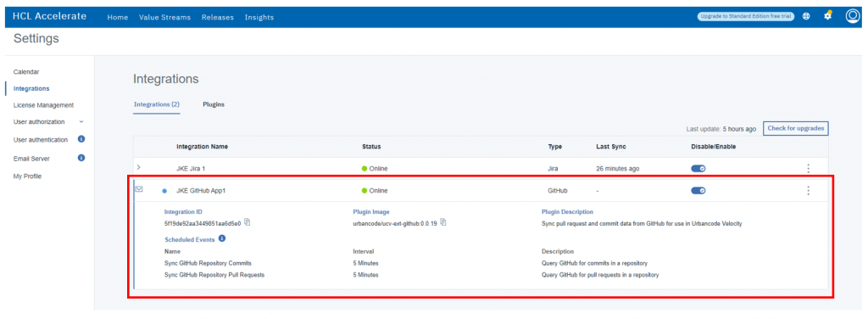Open the User authentication settings
Image resolution: width=868 pixels, height=319 pixels.
(x=41, y=139)
